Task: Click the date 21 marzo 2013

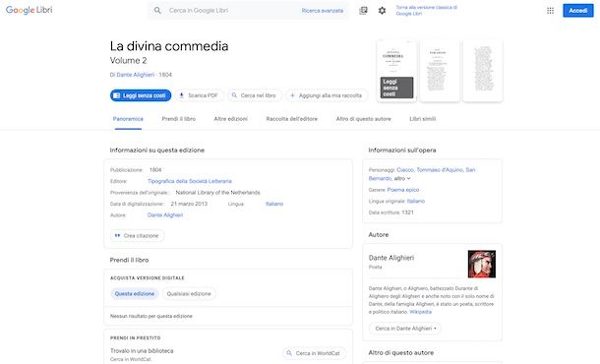Action: click(x=189, y=204)
